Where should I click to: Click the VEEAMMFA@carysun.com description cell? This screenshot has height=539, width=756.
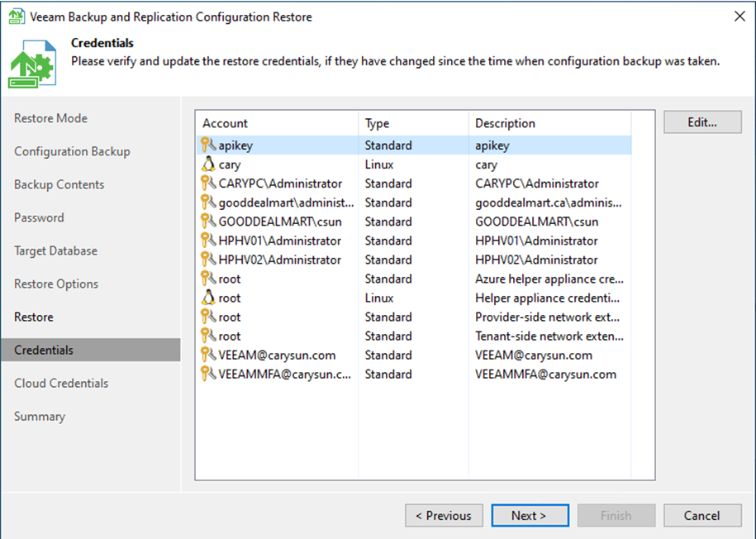click(x=546, y=374)
